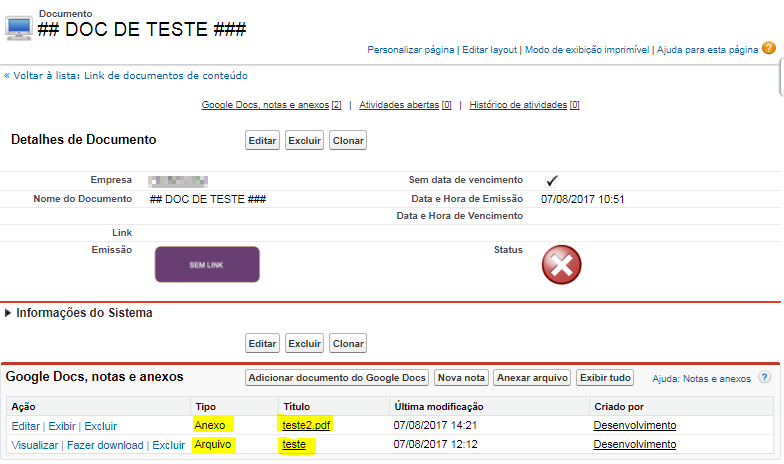
Task: Click the emission date 07/08/2017 10:51
Action: [582, 199]
